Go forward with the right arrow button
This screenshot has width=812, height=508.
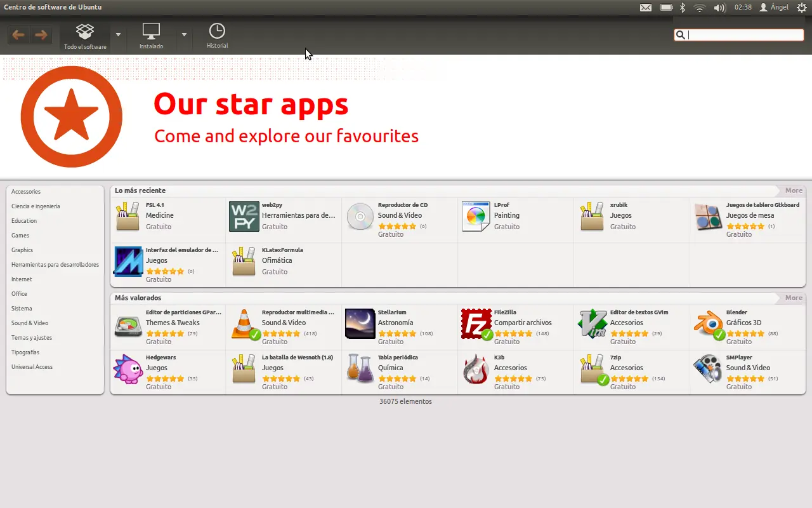click(41, 35)
